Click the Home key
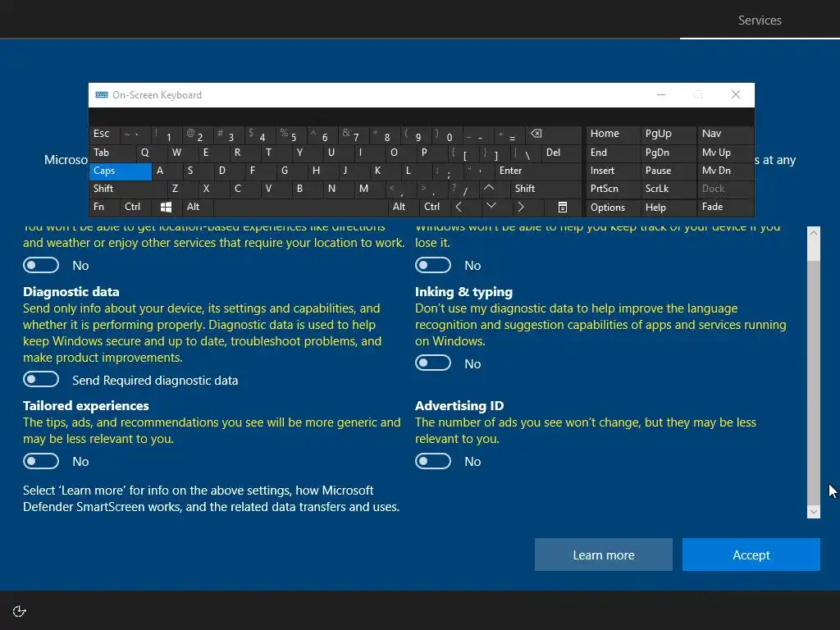Screen dimensions: 840x630 [x=614, y=134]
